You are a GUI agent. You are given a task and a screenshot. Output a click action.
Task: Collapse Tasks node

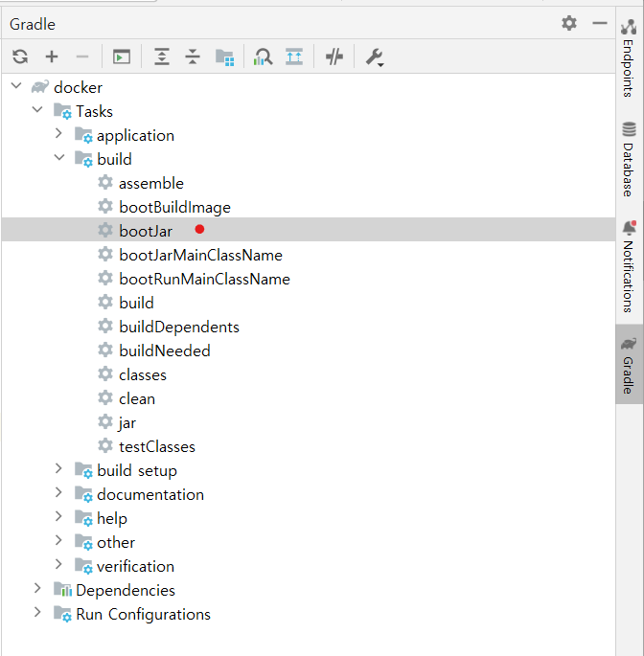coord(37,109)
